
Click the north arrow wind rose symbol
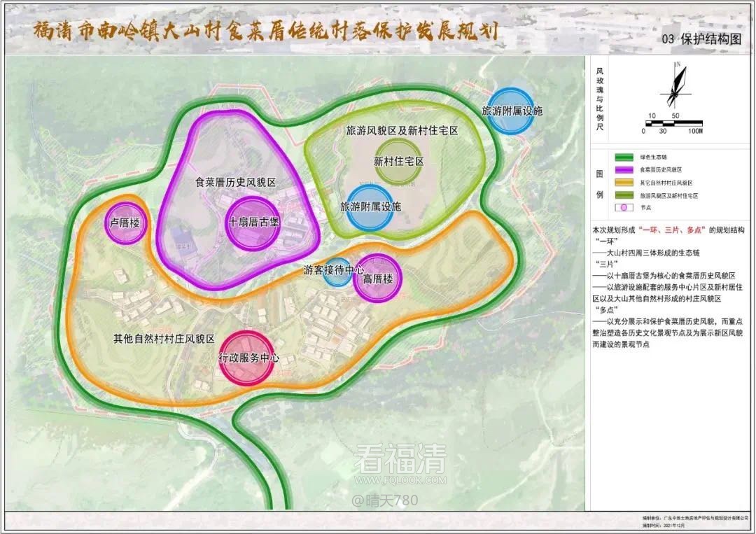coord(675,85)
